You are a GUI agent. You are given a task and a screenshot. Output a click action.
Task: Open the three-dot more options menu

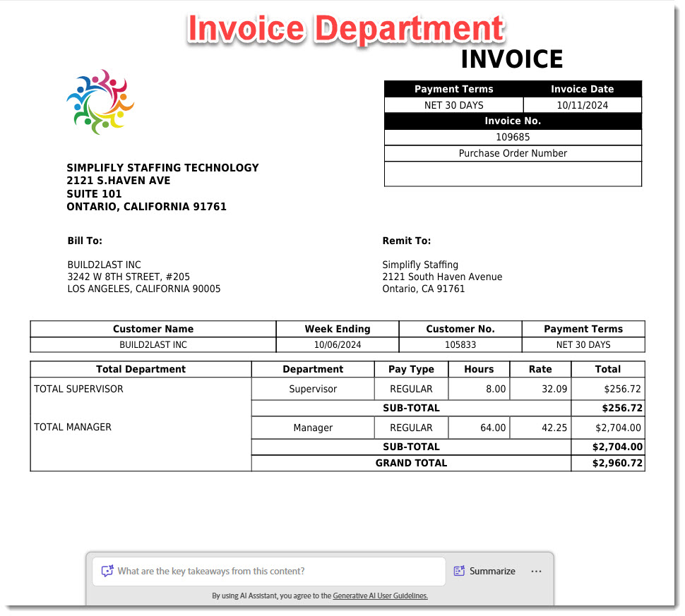coord(536,571)
